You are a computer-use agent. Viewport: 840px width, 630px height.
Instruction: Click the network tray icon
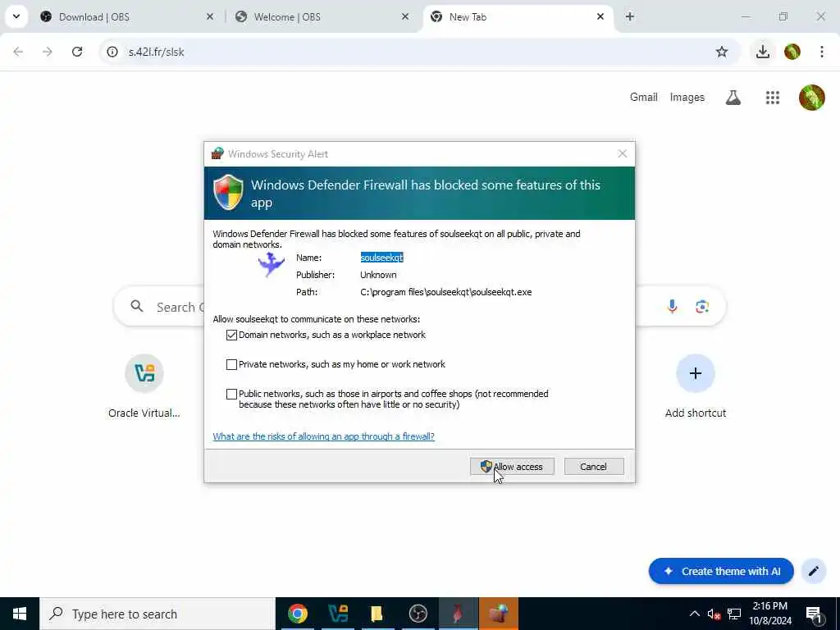coord(734,614)
